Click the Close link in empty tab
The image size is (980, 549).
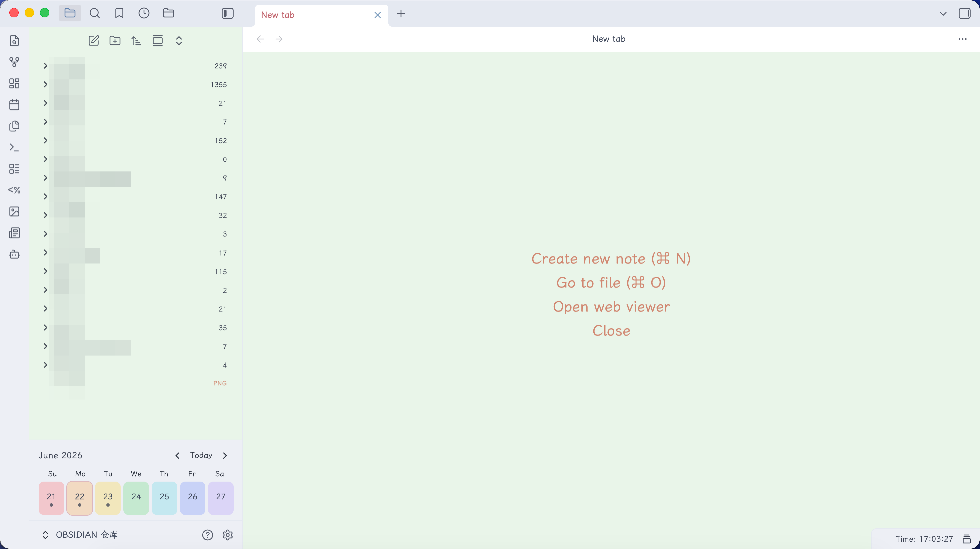pyautogui.click(x=611, y=331)
